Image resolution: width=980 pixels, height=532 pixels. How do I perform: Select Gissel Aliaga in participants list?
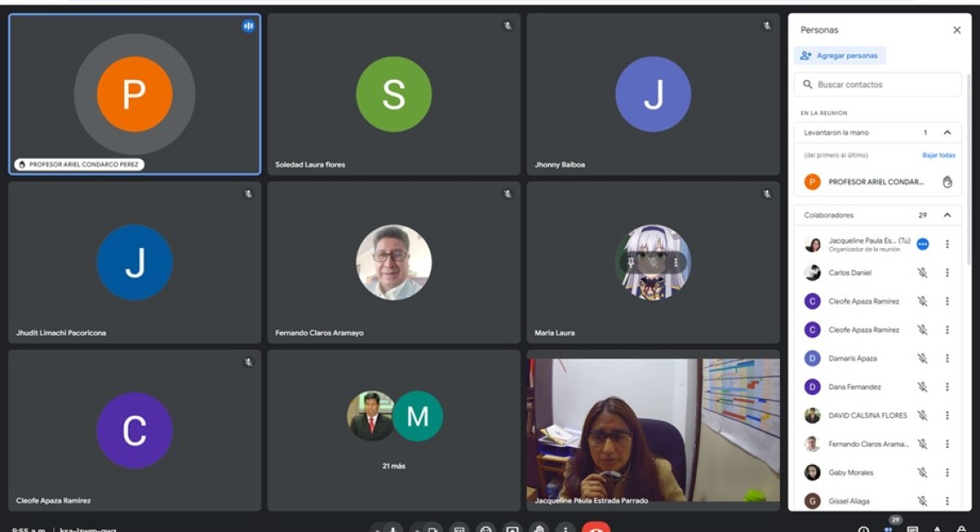tap(850, 501)
